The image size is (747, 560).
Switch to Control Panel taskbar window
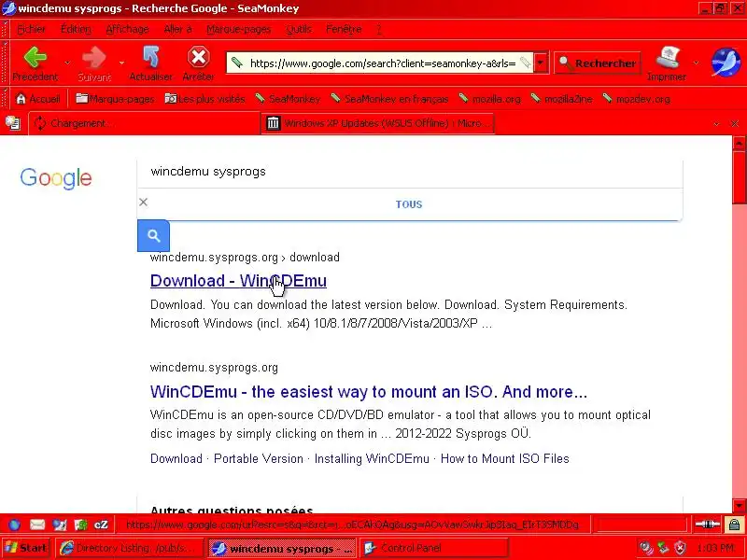coord(433,548)
